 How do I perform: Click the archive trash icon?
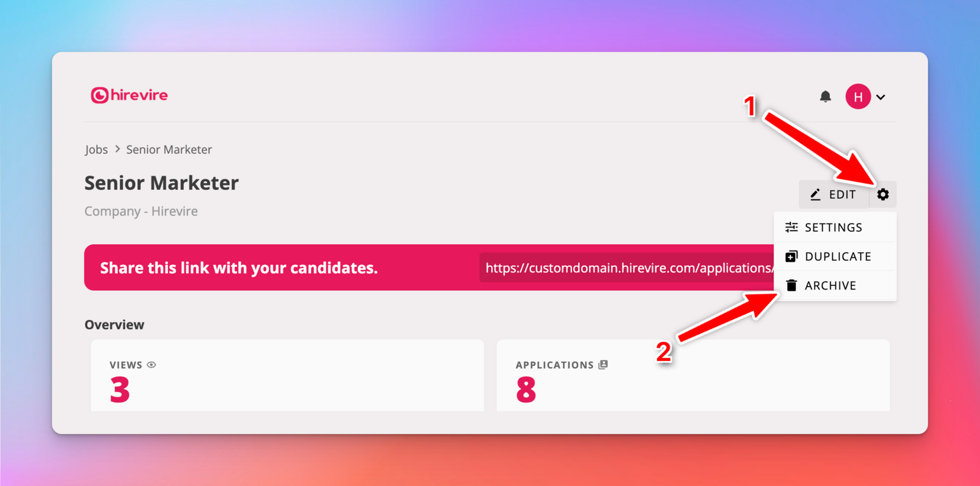[791, 286]
